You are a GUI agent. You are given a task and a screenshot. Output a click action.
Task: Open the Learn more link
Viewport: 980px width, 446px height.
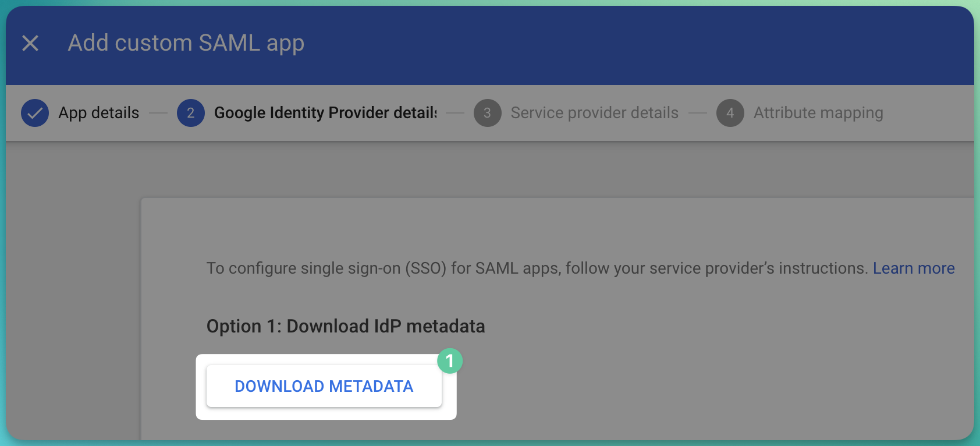click(x=914, y=268)
